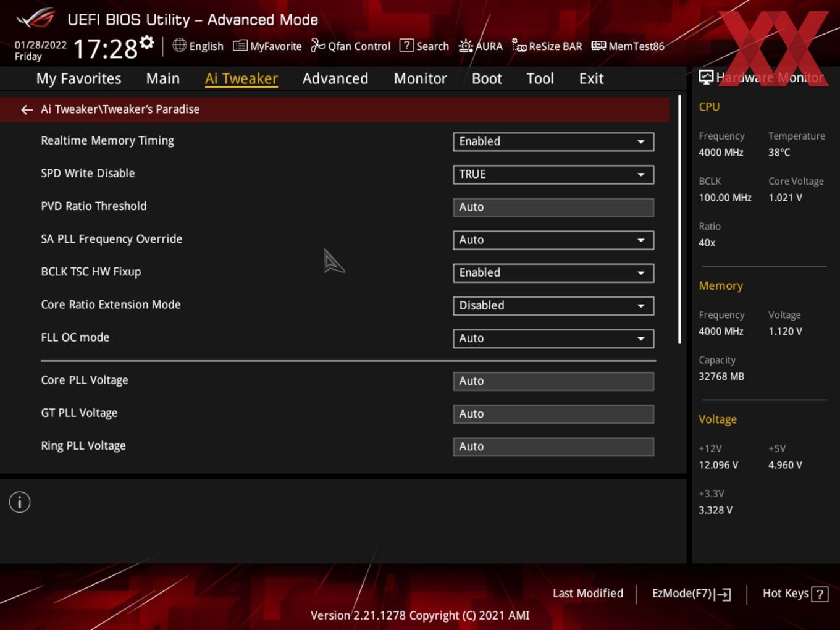Click the English language globe icon
840x630 pixels.
pos(179,45)
